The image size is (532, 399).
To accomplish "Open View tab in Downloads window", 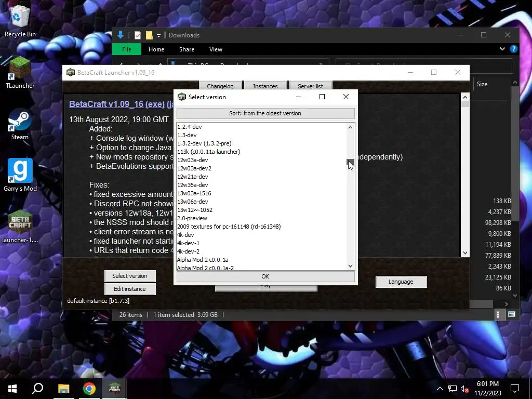I will [216, 49].
